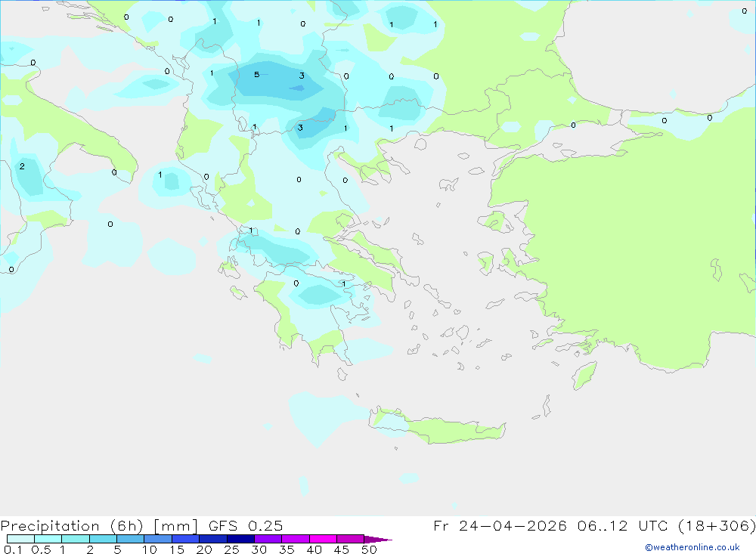
Task: Click the 'Precipitation (6h) [mm]' title text
Action: (99, 525)
